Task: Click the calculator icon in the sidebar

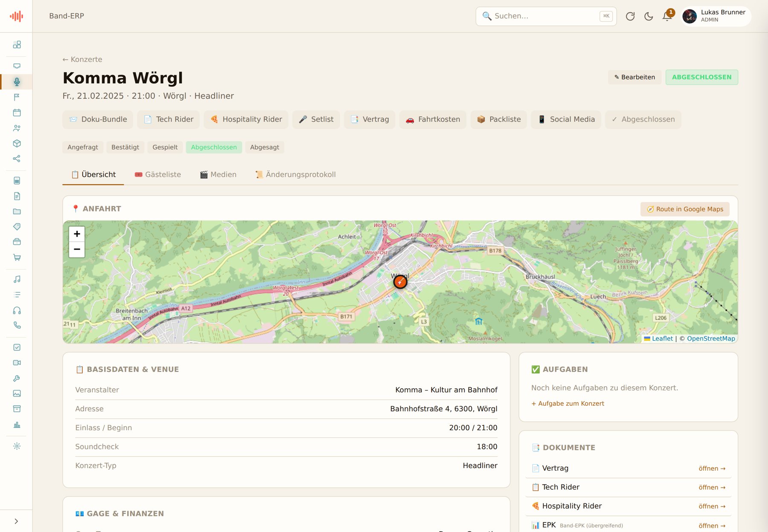Action: pos(17,181)
